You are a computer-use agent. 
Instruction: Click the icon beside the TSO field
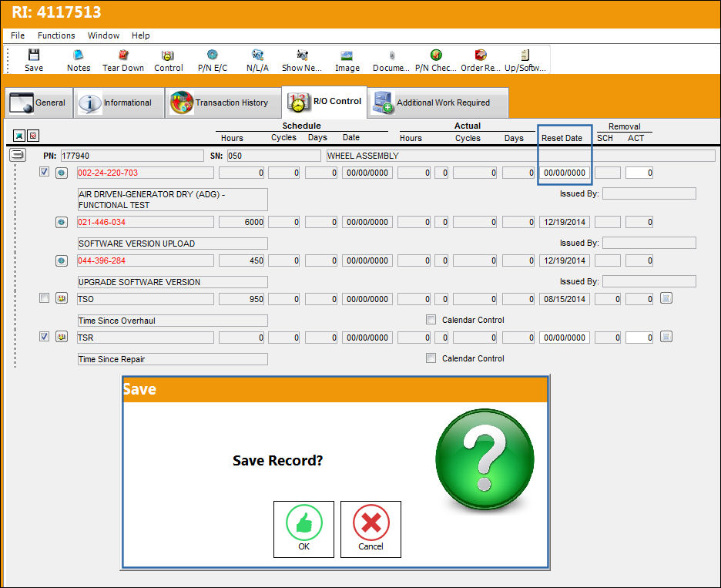point(62,298)
